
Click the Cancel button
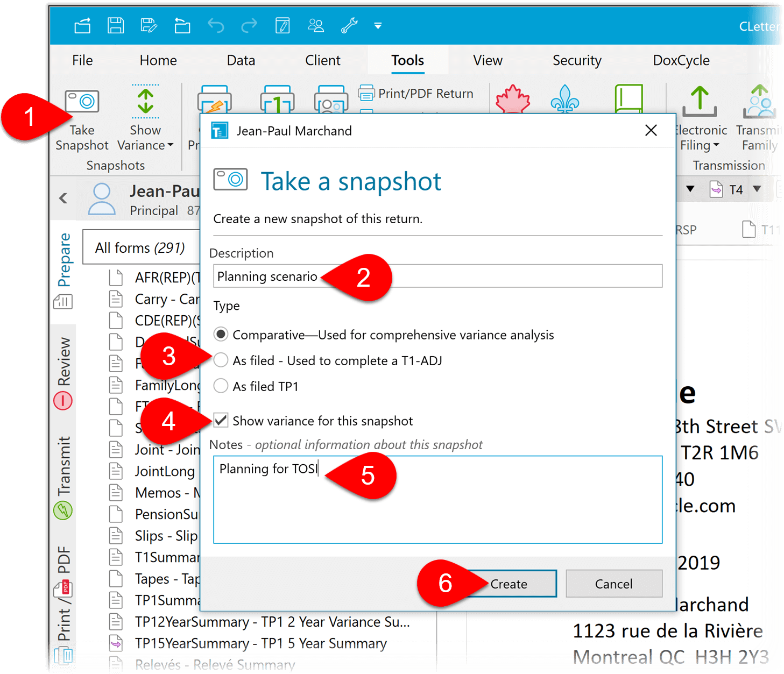click(614, 584)
